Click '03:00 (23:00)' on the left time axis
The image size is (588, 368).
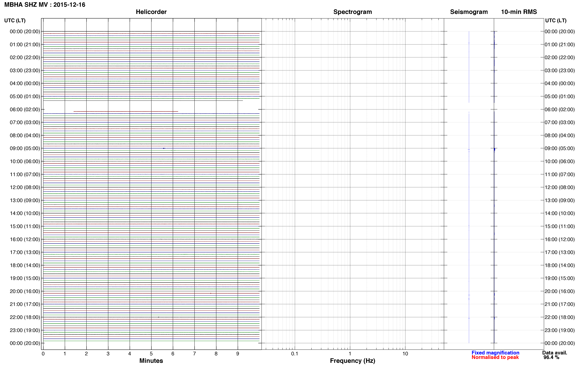(25, 71)
